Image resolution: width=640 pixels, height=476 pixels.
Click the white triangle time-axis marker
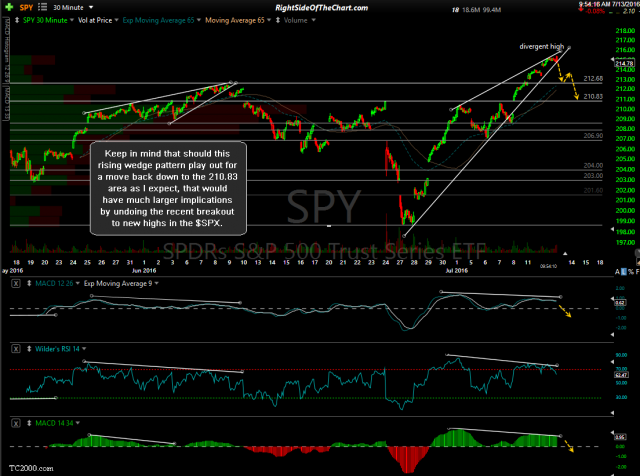(x=565, y=254)
